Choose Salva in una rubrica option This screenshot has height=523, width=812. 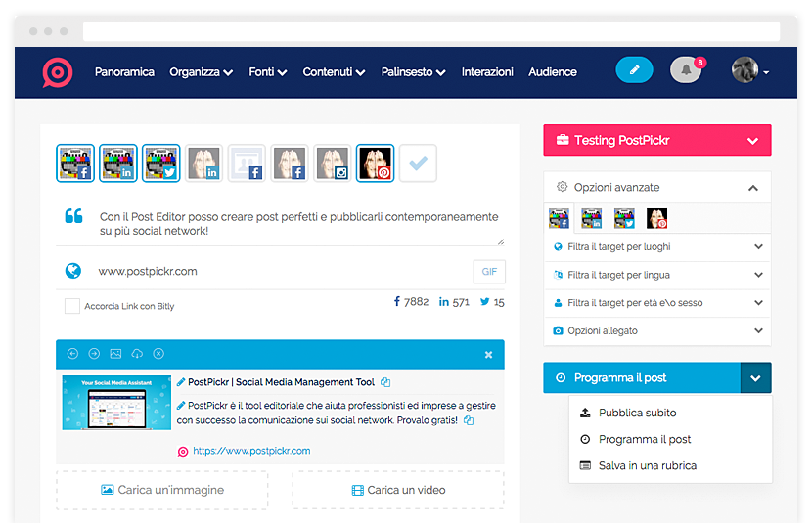670,465
